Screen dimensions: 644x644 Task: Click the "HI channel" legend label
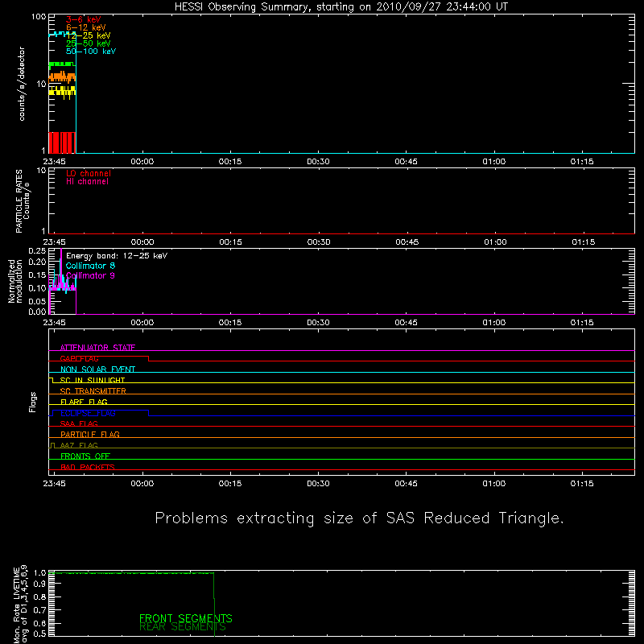point(87,182)
